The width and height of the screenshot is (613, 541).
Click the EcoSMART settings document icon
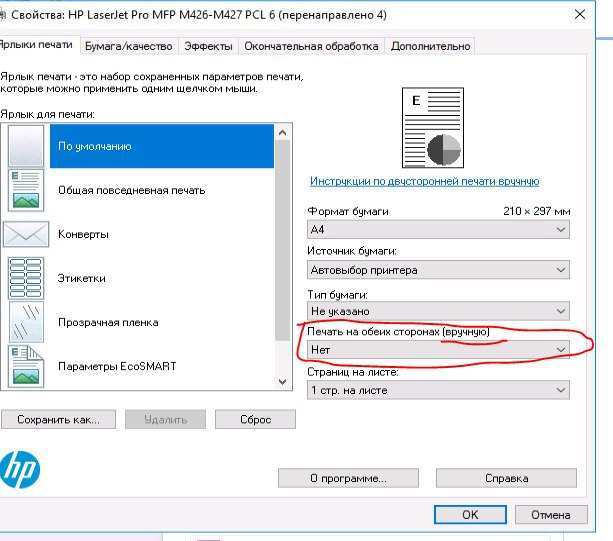point(26,366)
